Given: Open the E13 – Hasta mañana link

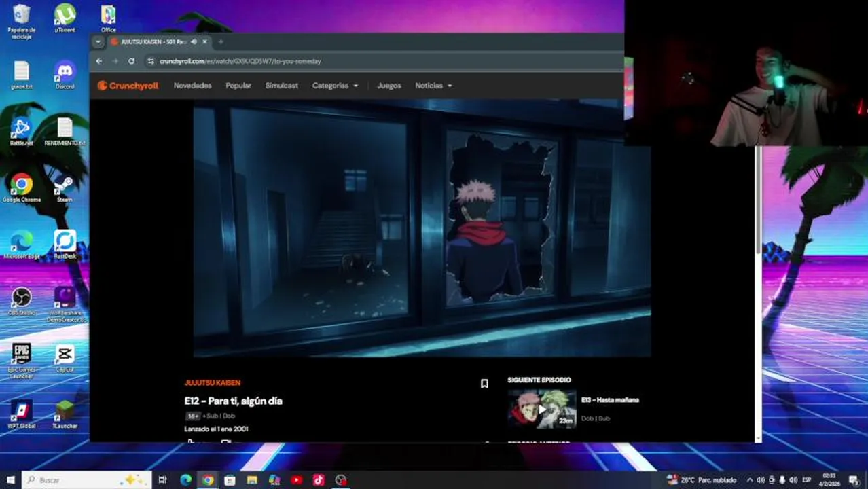Looking at the screenshot, I should coord(610,400).
